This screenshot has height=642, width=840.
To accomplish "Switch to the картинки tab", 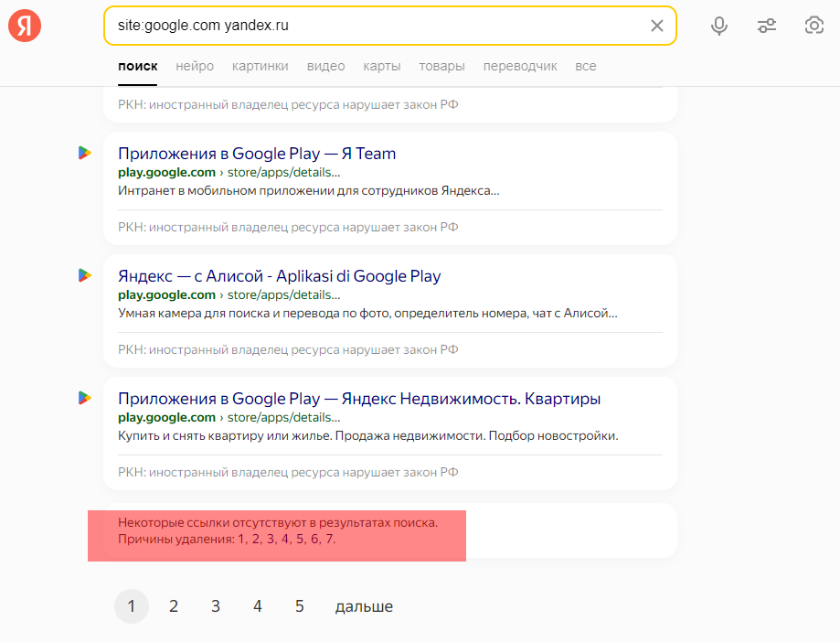I will (x=260, y=66).
